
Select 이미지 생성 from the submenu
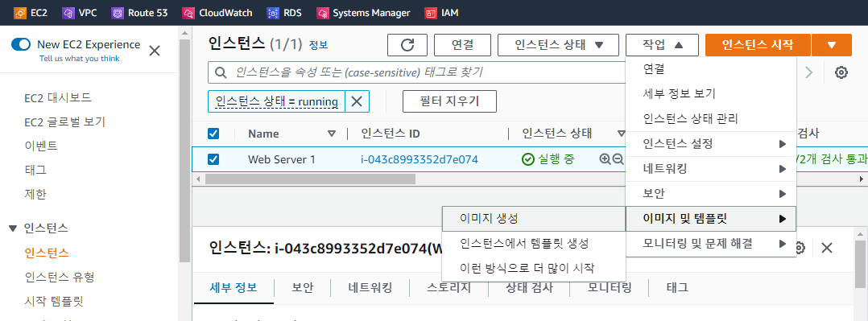[534, 218]
